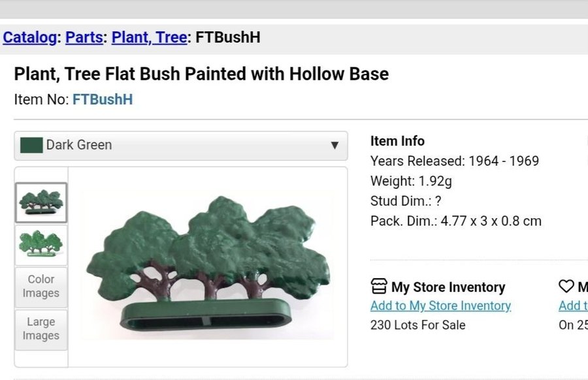
Task: Select the first dark green bush thumbnail
Action: pos(41,202)
